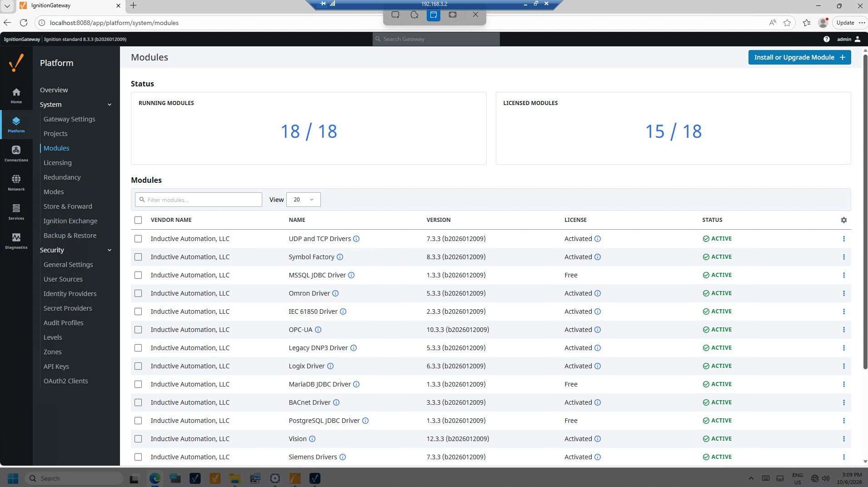The width and height of the screenshot is (868, 487).
Task: Open Store & Forward page
Action: pos(68,206)
